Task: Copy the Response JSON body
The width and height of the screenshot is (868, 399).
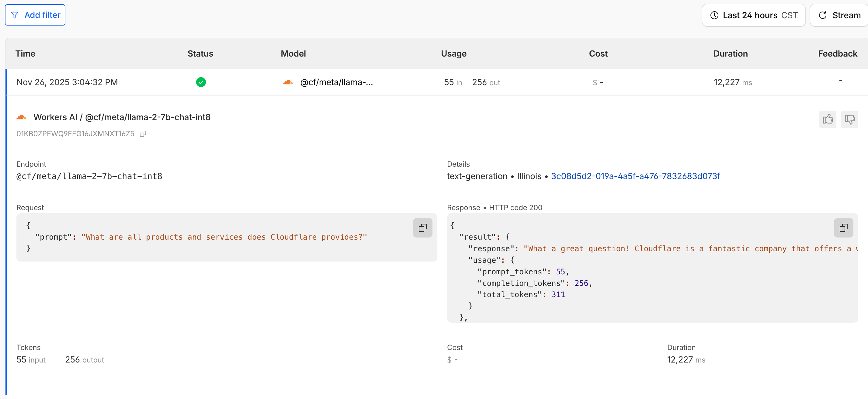Action: [x=843, y=228]
